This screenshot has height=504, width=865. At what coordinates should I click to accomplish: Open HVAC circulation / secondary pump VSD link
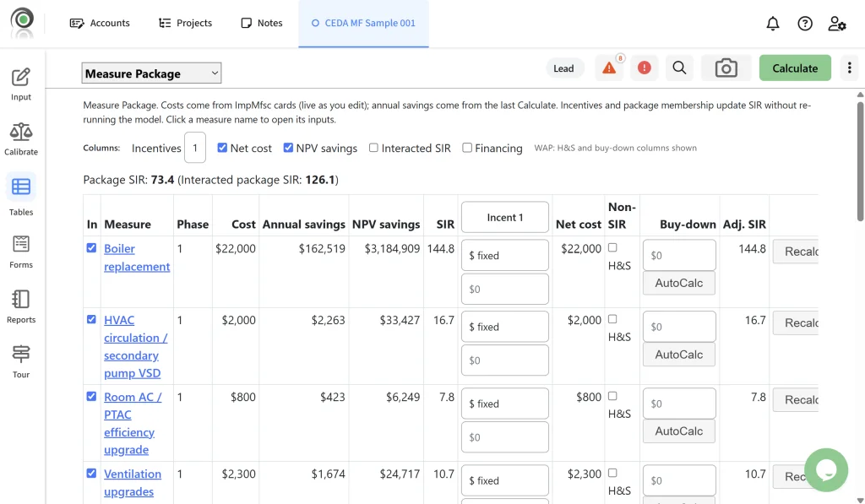pyautogui.click(x=136, y=346)
